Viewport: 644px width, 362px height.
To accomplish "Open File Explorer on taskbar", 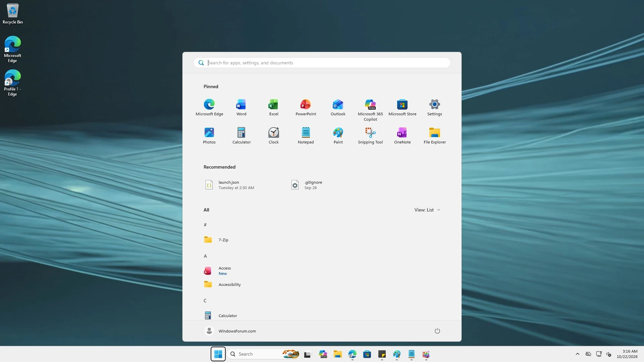I will (x=337, y=354).
